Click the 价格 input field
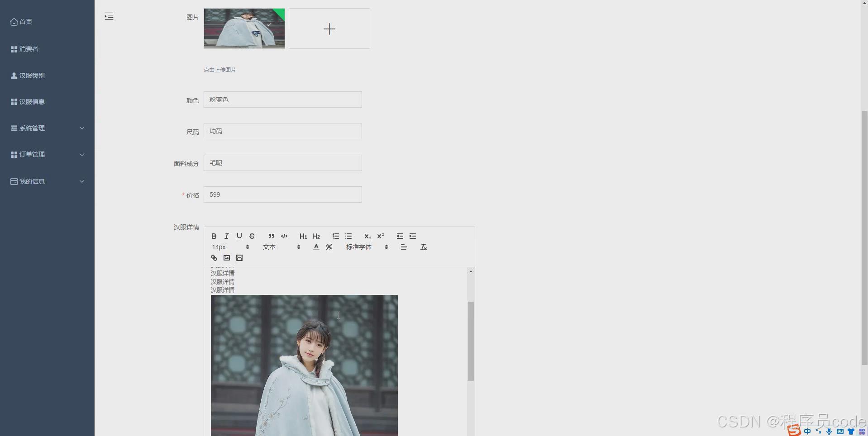The image size is (868, 436). [x=283, y=194]
